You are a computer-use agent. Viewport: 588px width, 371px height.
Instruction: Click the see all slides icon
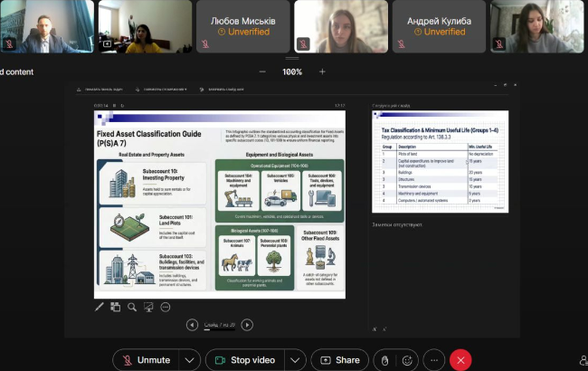pyautogui.click(x=116, y=307)
